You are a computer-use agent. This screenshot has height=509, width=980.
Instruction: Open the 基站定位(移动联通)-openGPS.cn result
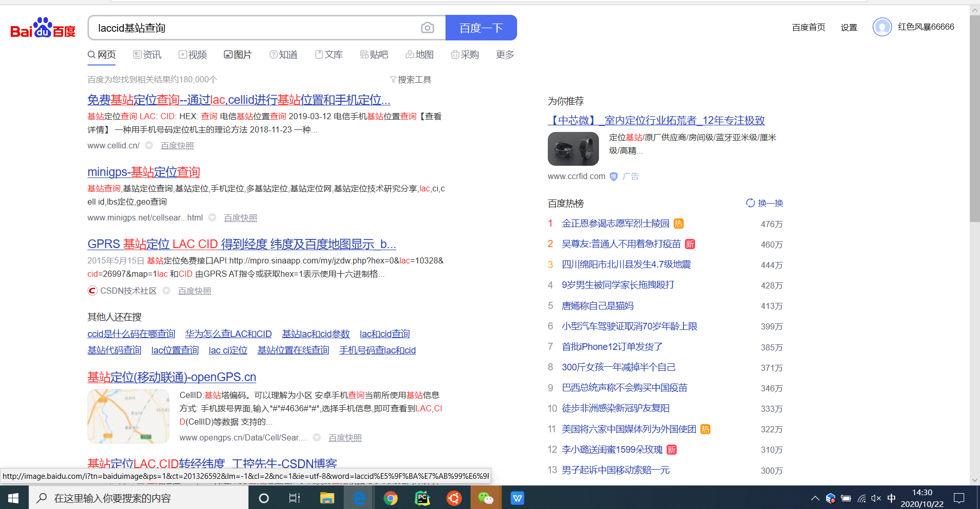click(172, 377)
